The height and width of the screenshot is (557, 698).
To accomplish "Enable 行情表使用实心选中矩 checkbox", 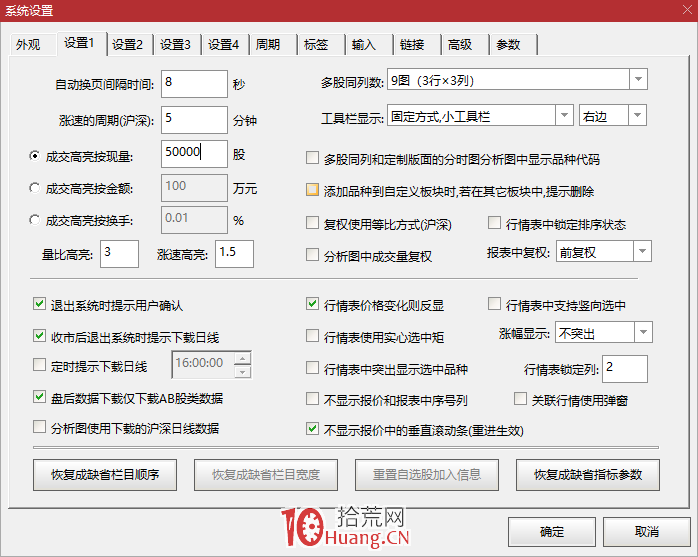I will 312,335.
